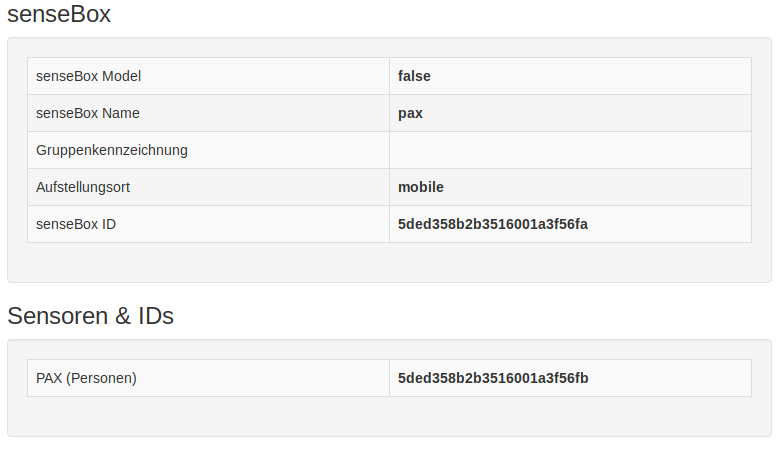Click the "false" model value

(414, 76)
